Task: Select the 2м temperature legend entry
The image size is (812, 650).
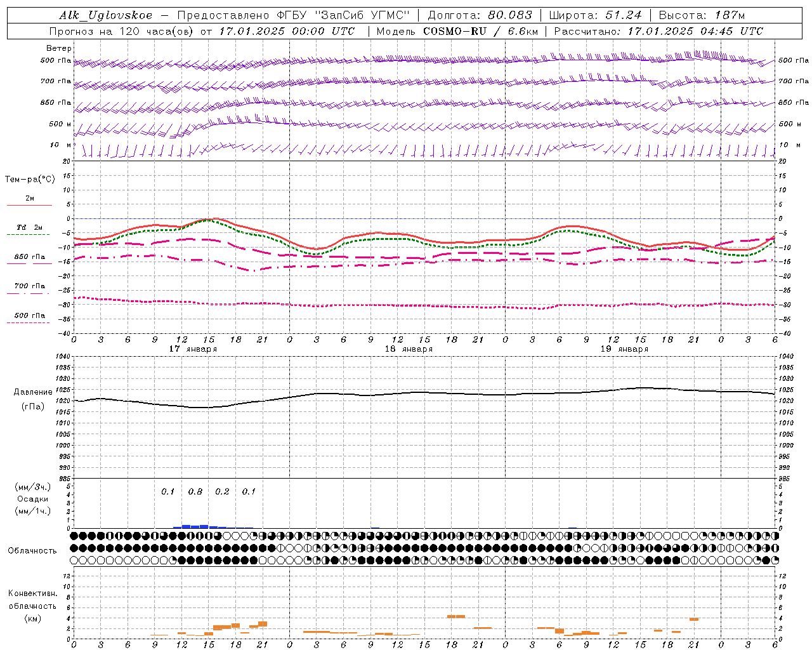Action: pyautogui.click(x=30, y=199)
